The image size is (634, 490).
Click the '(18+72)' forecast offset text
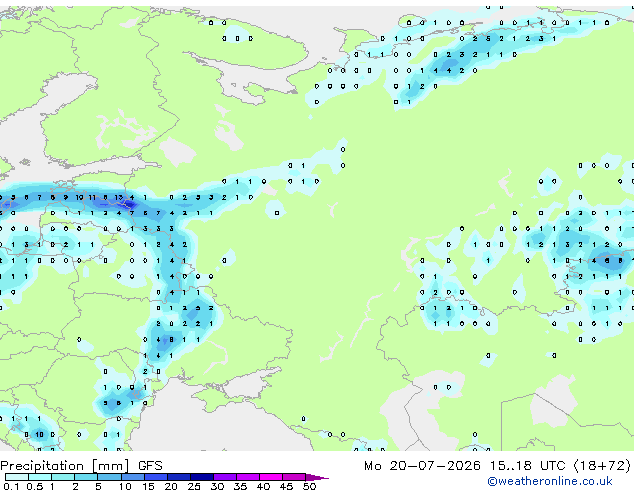click(602, 466)
